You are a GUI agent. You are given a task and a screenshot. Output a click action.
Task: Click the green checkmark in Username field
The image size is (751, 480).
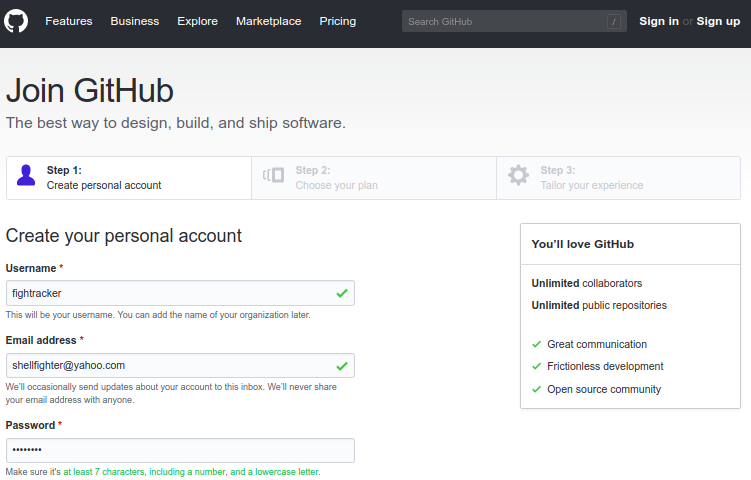tap(342, 293)
